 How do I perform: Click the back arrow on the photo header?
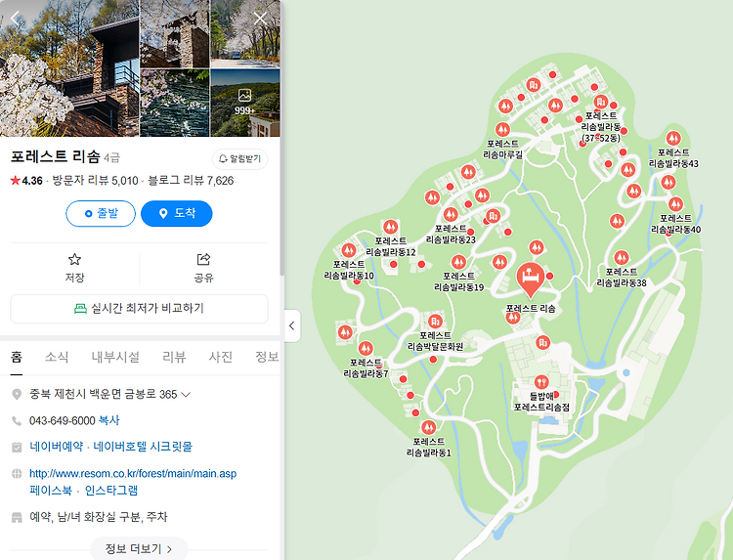(15, 19)
